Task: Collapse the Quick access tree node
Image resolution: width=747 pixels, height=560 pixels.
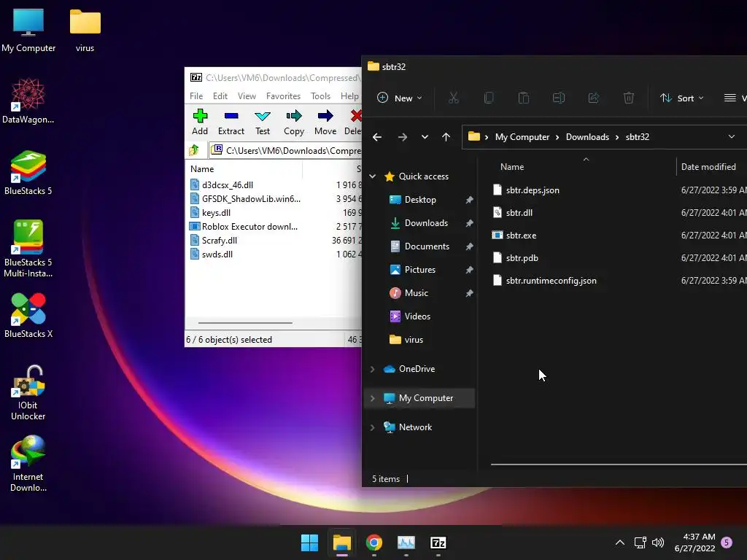Action: point(373,176)
